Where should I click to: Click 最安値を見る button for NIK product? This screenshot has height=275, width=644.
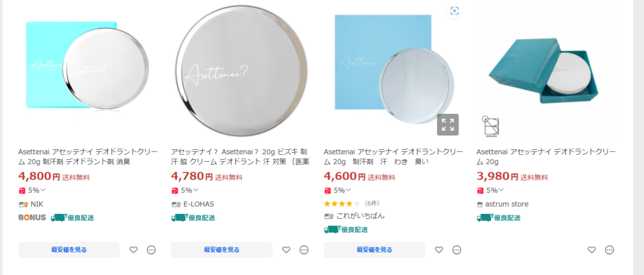coord(69,250)
